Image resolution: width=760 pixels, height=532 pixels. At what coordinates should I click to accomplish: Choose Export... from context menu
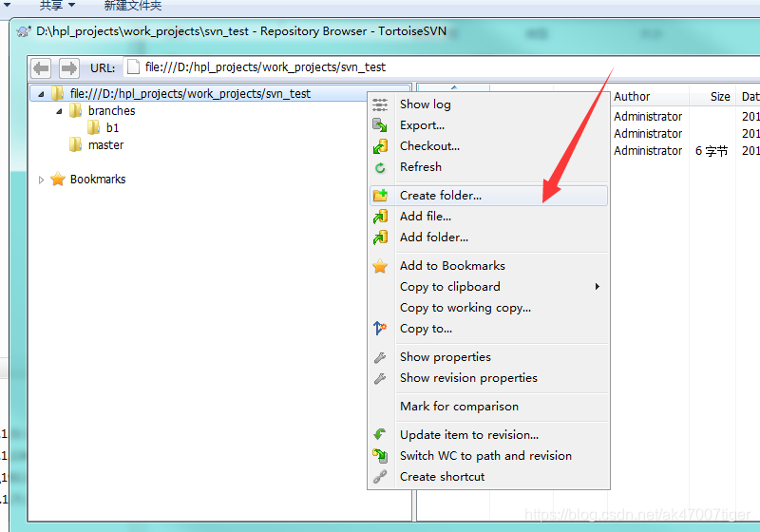pos(488,125)
